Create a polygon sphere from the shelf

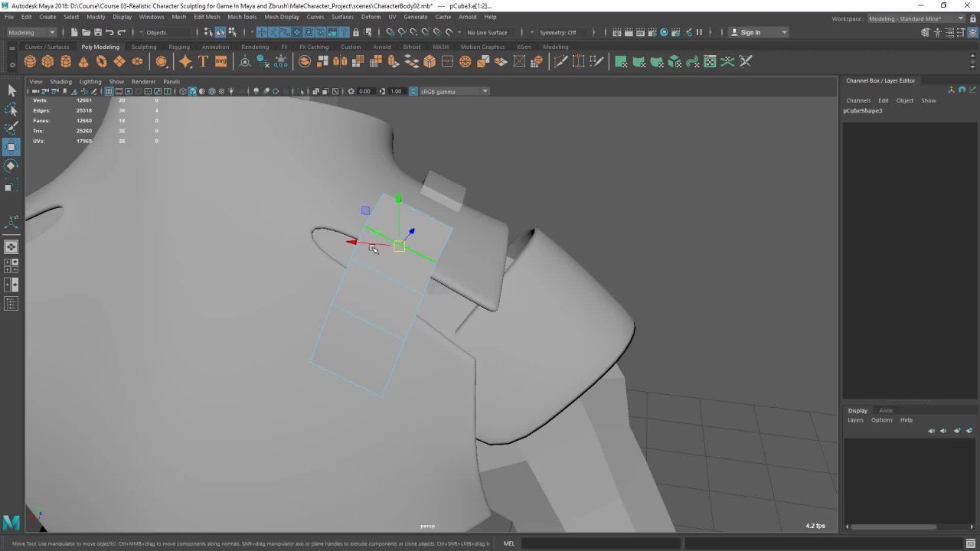tap(30, 62)
